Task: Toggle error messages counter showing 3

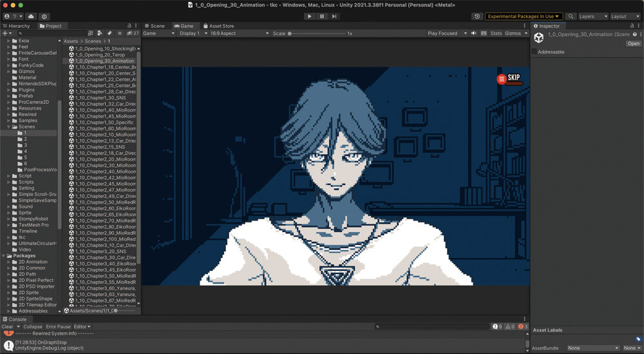Action: point(523,326)
